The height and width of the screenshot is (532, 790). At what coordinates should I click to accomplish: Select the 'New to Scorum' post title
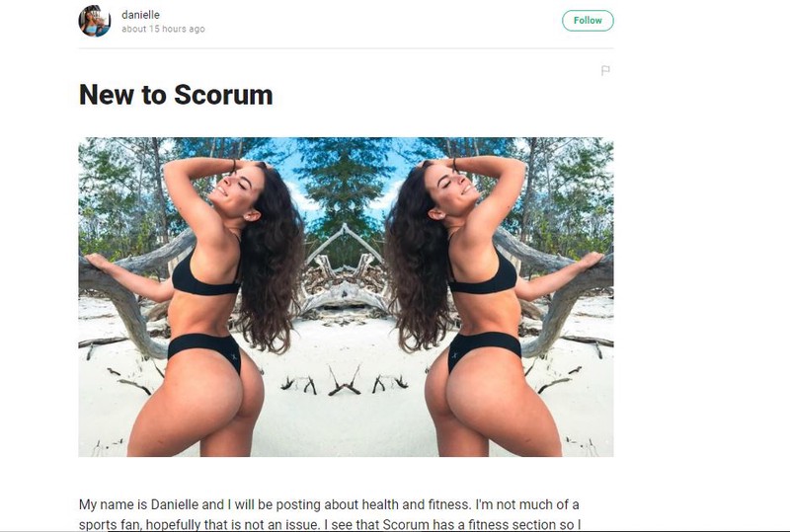pyautogui.click(x=176, y=95)
